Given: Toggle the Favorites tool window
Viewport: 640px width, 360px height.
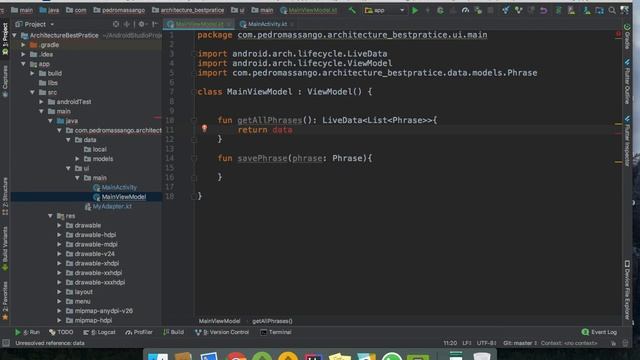Looking at the screenshot, I should tap(5, 300).
